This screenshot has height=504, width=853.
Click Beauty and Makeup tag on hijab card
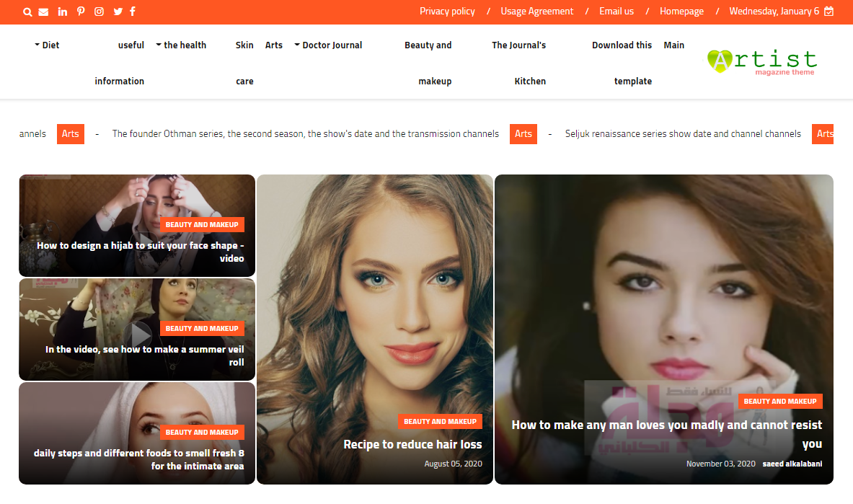pyautogui.click(x=202, y=225)
